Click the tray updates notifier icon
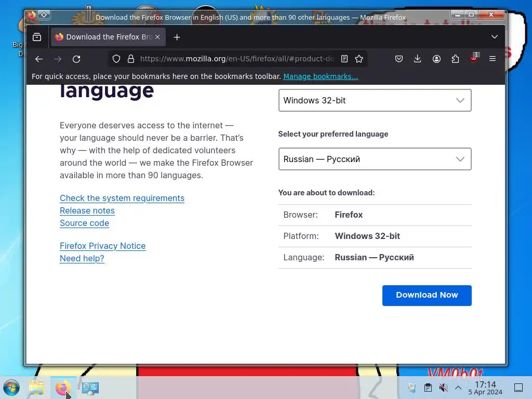Viewport: 532px width, 399px height. click(x=412, y=388)
